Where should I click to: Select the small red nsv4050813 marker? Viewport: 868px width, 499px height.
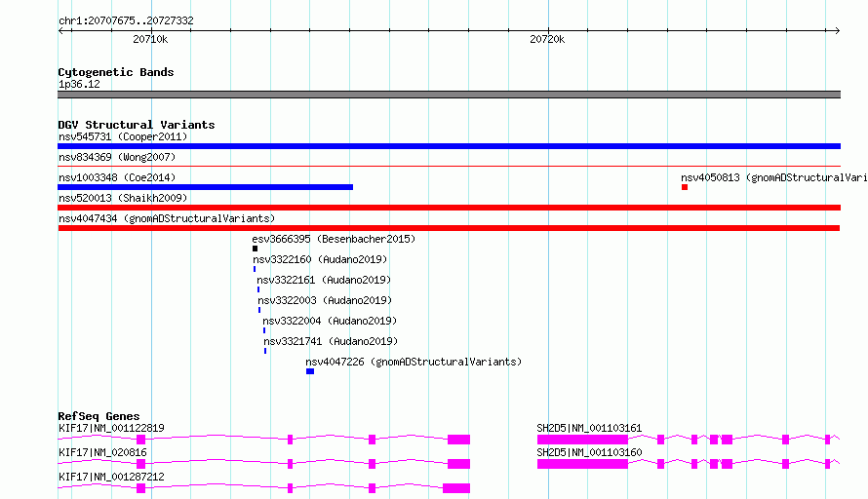[685, 187]
